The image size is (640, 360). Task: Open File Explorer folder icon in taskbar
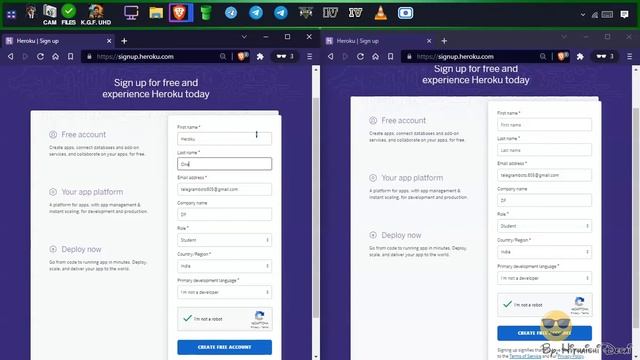tap(156, 13)
